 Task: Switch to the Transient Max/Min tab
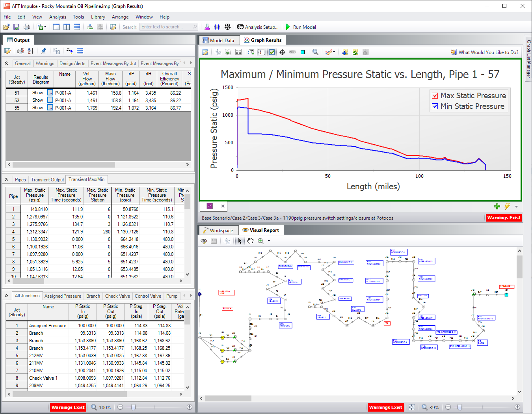click(86, 179)
